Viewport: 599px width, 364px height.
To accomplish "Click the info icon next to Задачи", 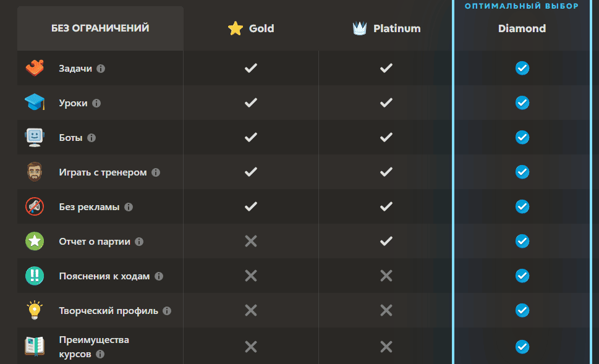I will [x=101, y=69].
